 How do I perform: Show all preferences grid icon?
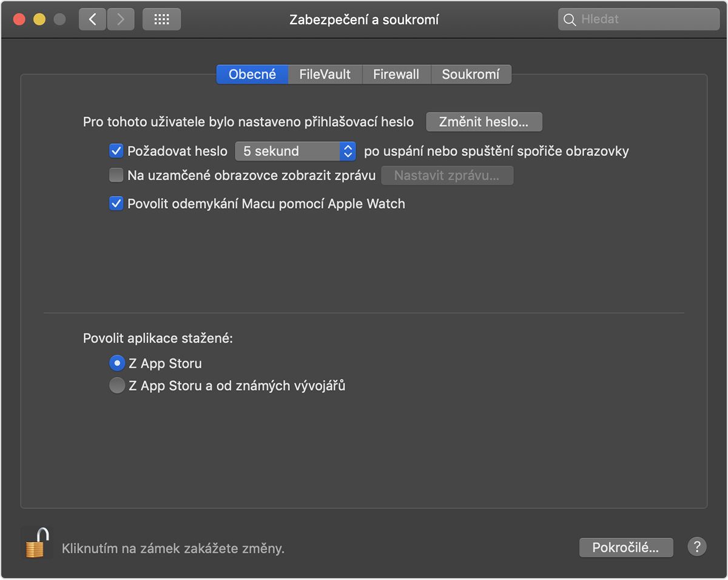pos(161,19)
